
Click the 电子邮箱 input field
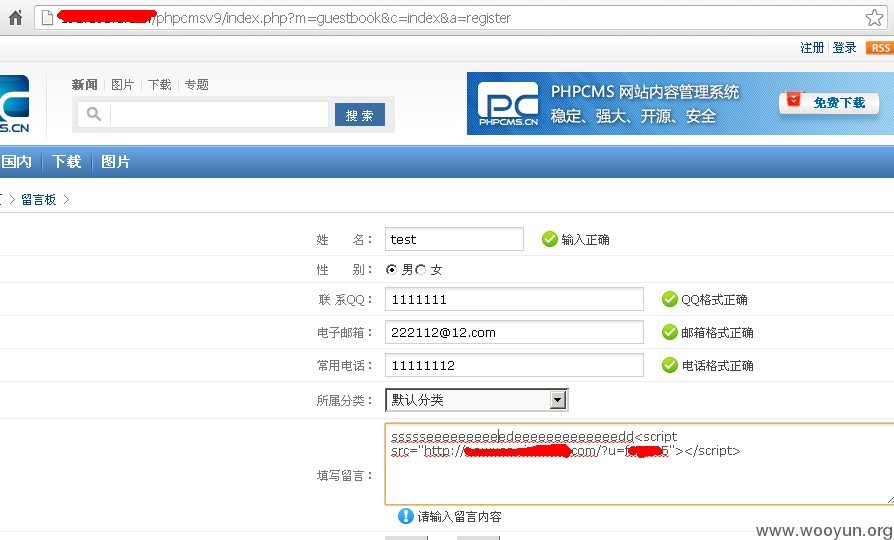514,332
